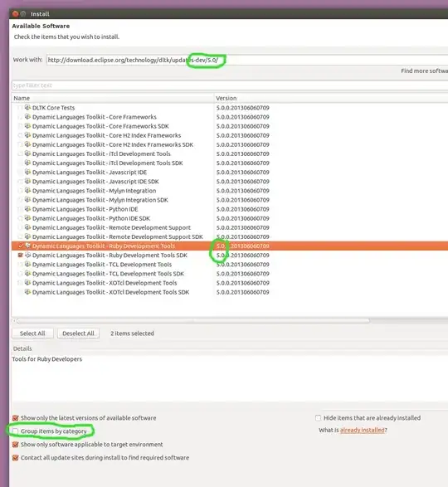Screen dimensions: 448x487
Task: Click the Select All button
Action: [x=32, y=334]
